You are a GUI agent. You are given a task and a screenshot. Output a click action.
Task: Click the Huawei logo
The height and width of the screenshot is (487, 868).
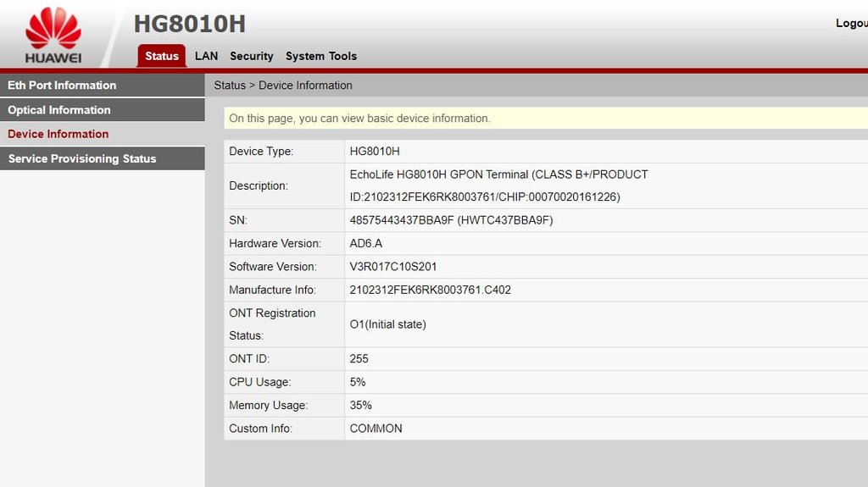53,35
